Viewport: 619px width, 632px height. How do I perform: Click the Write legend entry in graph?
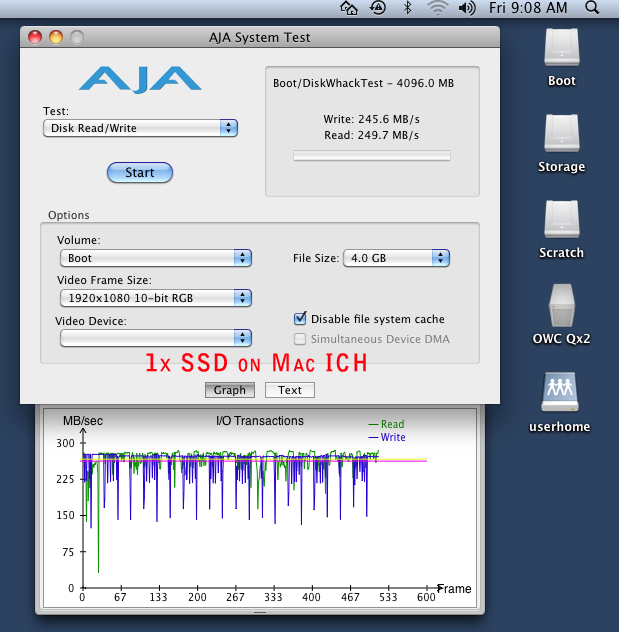387,437
